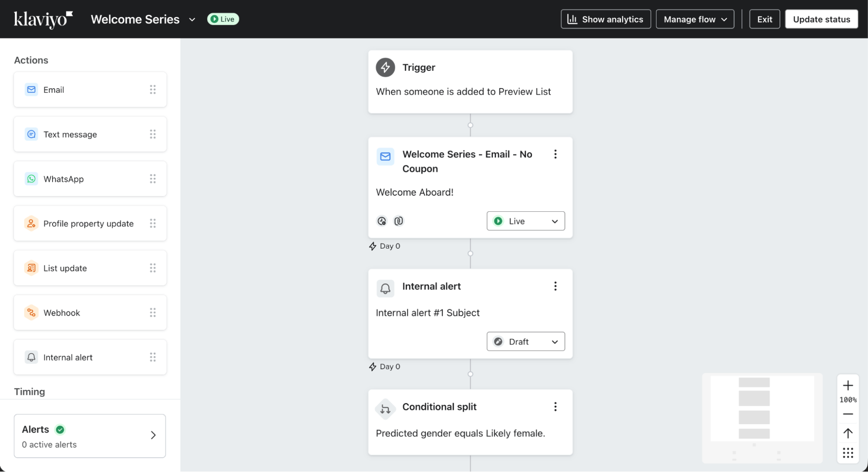868x472 pixels.
Task: Choose the Webhook action icon
Action: pos(31,312)
